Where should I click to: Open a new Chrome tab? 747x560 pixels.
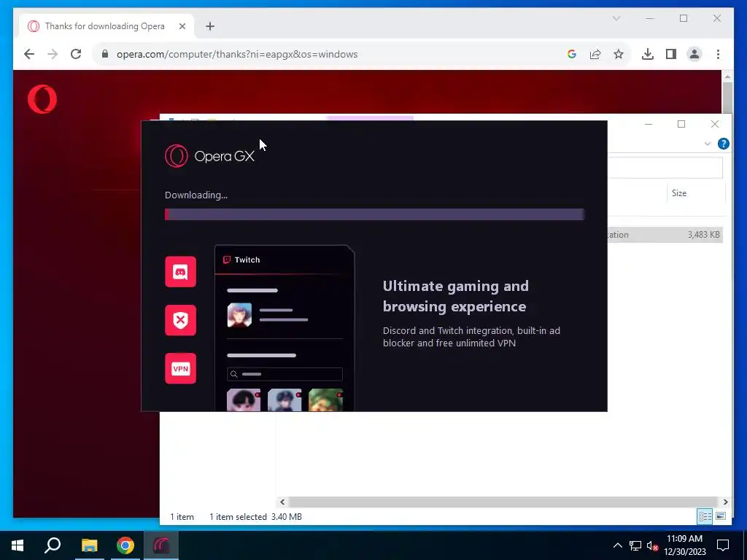coord(210,26)
